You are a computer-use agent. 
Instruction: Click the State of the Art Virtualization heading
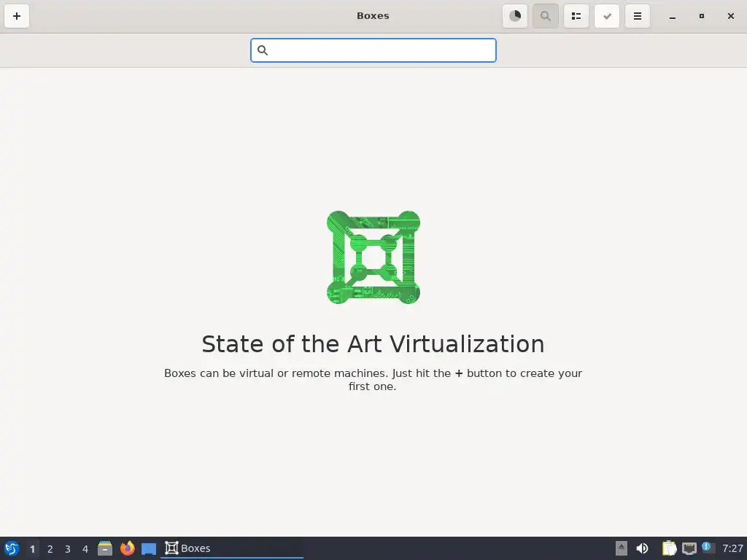373,344
